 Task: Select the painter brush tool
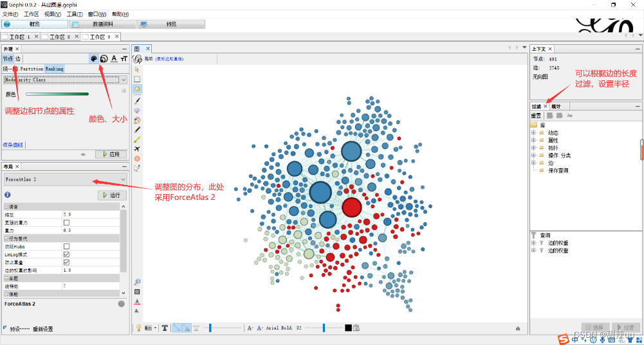tap(137, 100)
